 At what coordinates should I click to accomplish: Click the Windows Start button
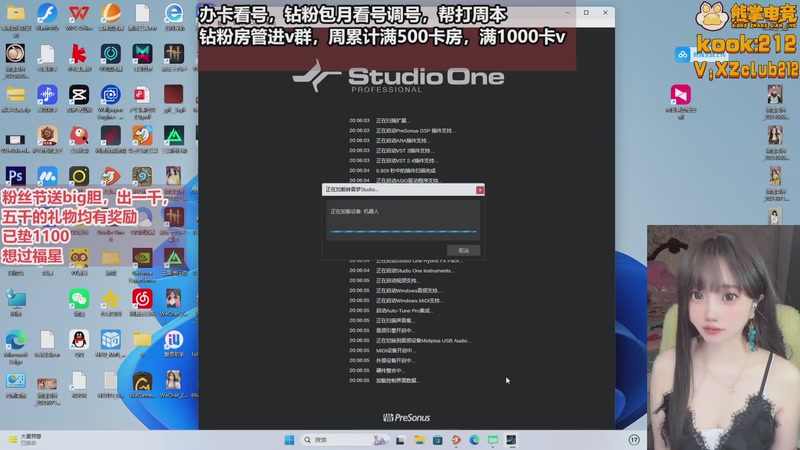[x=289, y=440]
